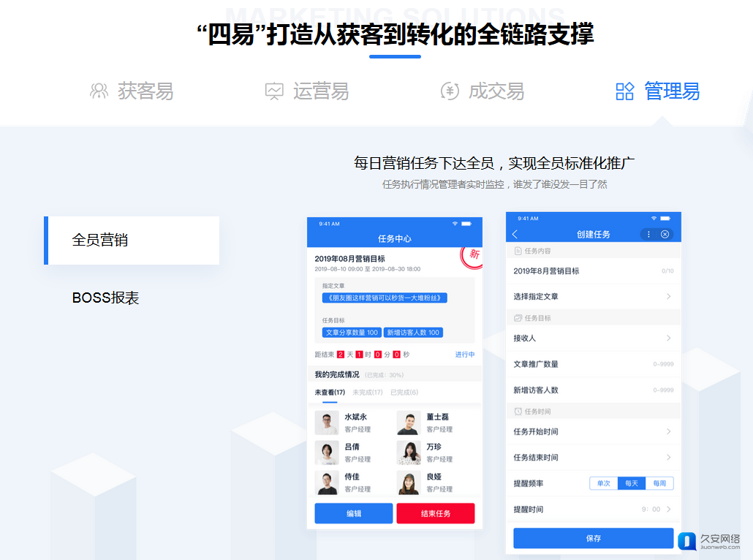Click the 久安网络 logo icon
The height and width of the screenshot is (560, 753).
pyautogui.click(x=687, y=541)
